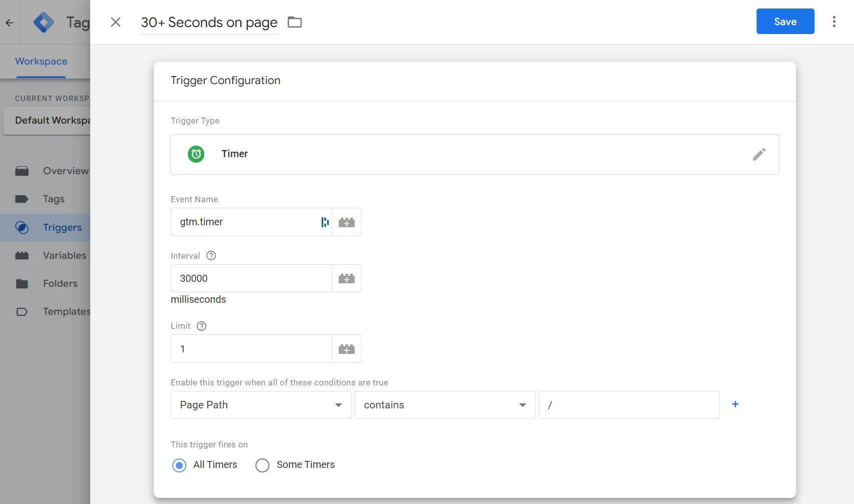Insert variable into Interval field
Viewport: 854px width, 504px height.
coord(346,279)
